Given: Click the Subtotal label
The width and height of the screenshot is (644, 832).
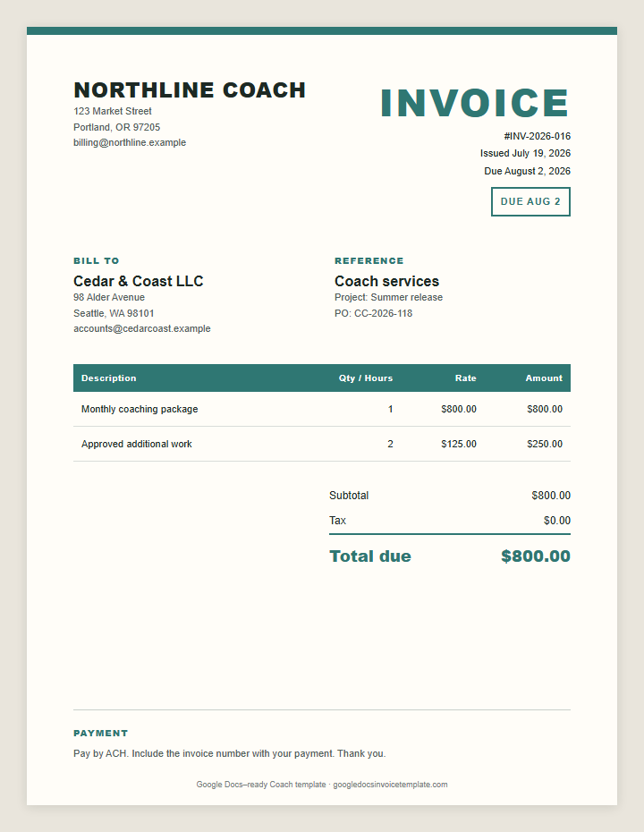Looking at the screenshot, I should click(x=349, y=495).
